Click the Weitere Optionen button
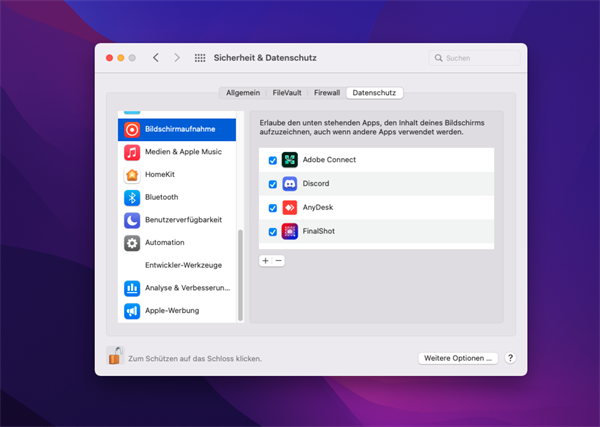 tap(457, 357)
